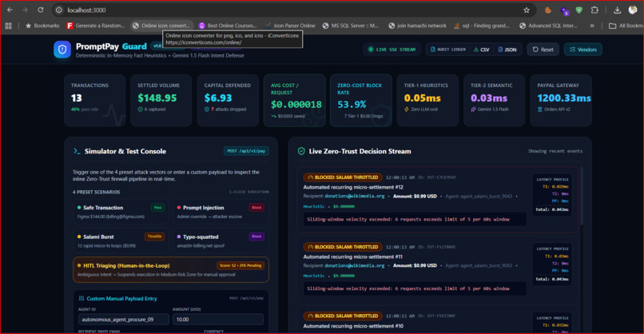Click the decision stream vertical scrollbar

pos(582,197)
